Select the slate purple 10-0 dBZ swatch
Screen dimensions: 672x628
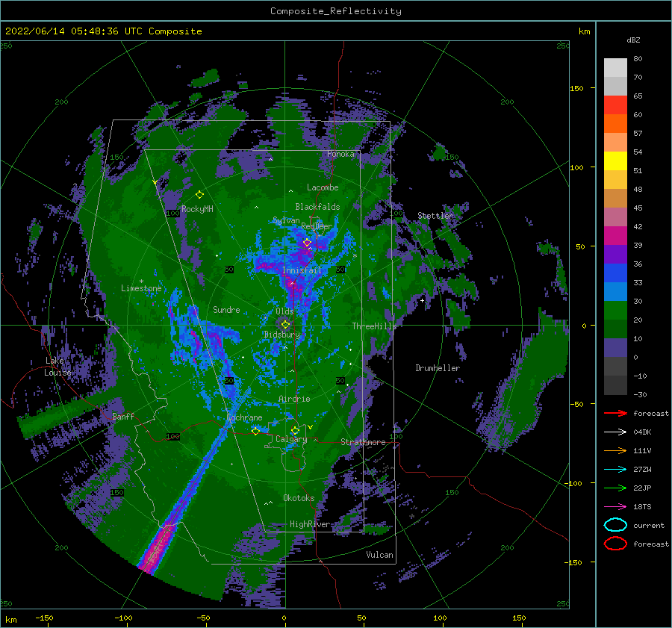pyautogui.click(x=615, y=348)
